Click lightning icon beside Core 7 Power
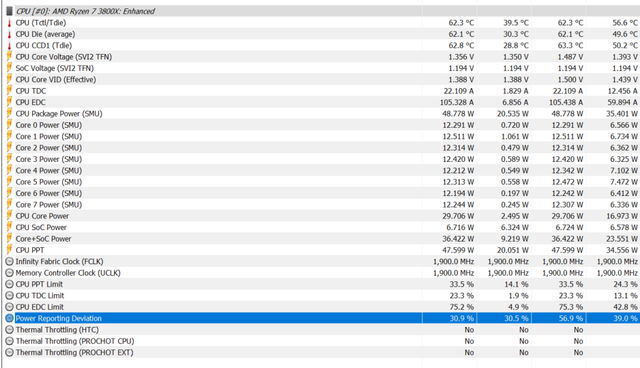 [9, 205]
